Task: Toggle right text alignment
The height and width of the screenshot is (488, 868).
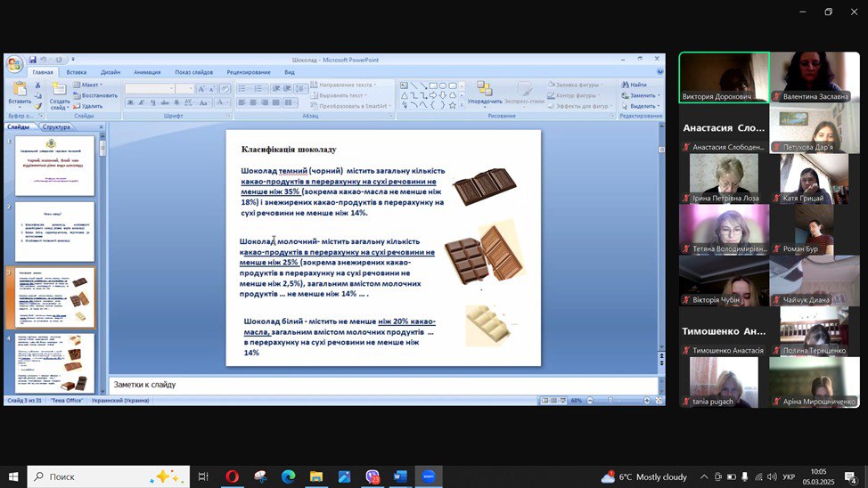Action: (x=264, y=103)
